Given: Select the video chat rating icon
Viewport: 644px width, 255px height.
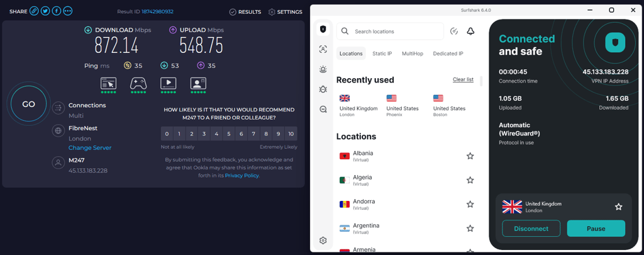Looking at the screenshot, I should 198,85.
